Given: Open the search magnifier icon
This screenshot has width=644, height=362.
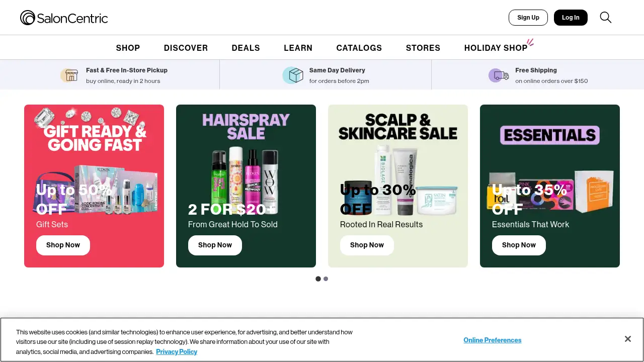Looking at the screenshot, I should [x=606, y=18].
